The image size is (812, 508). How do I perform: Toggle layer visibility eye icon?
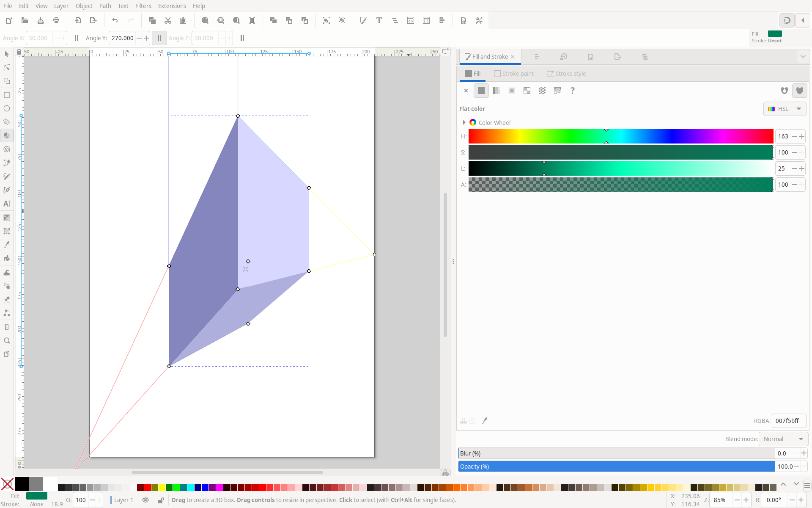[x=145, y=500]
